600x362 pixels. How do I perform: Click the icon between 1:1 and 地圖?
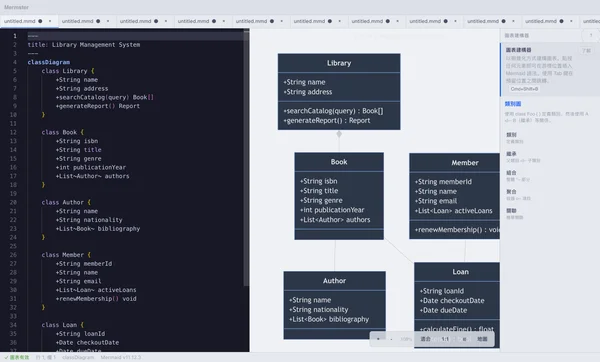coord(464,339)
